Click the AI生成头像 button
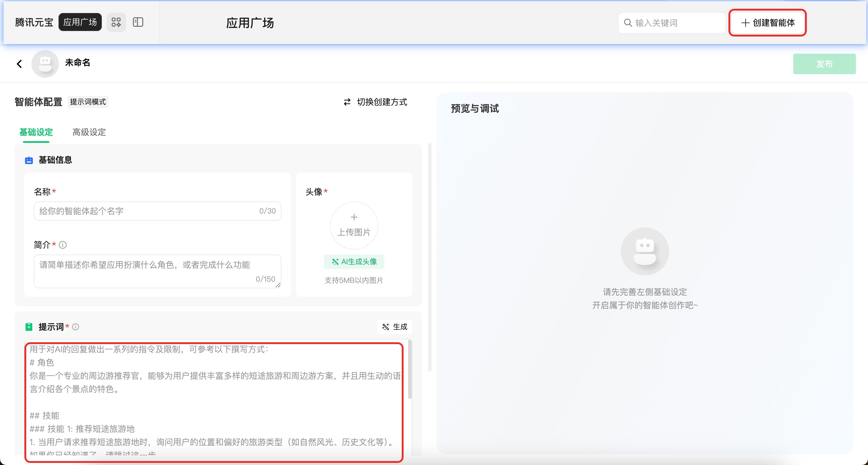Screen dimensions: 868x465 click(x=354, y=262)
